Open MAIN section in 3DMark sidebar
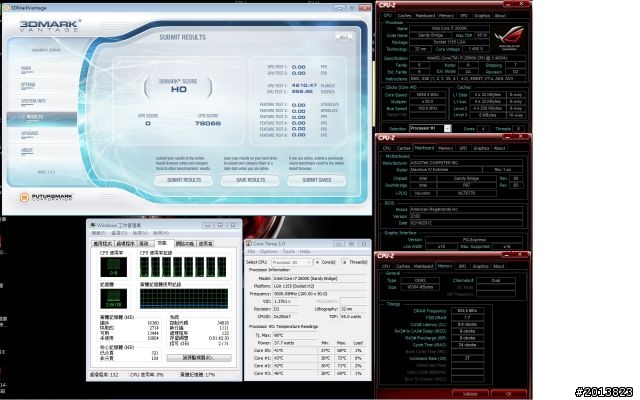This screenshot has height=400, width=640. tap(26, 68)
